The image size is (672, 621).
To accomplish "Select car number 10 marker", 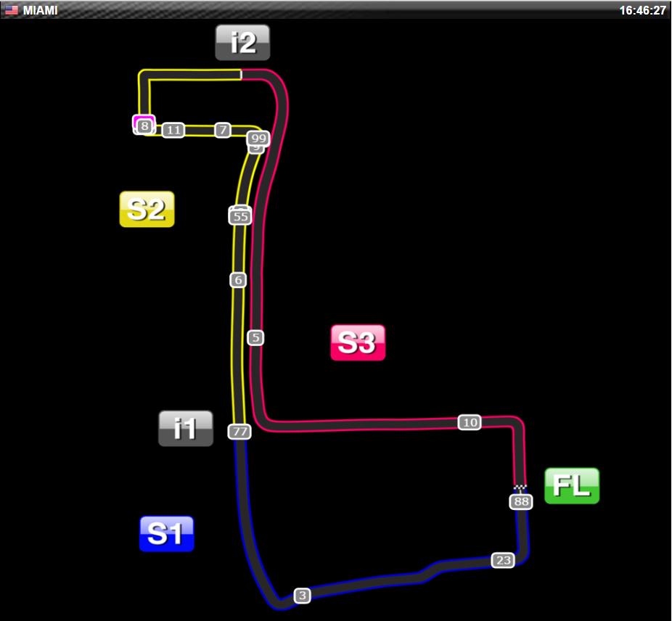I will 470,422.
